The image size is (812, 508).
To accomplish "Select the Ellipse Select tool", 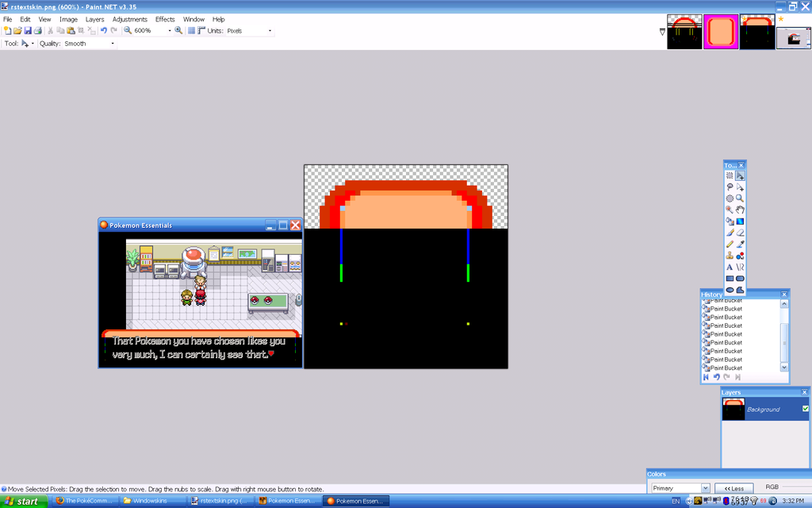I will coord(730,198).
